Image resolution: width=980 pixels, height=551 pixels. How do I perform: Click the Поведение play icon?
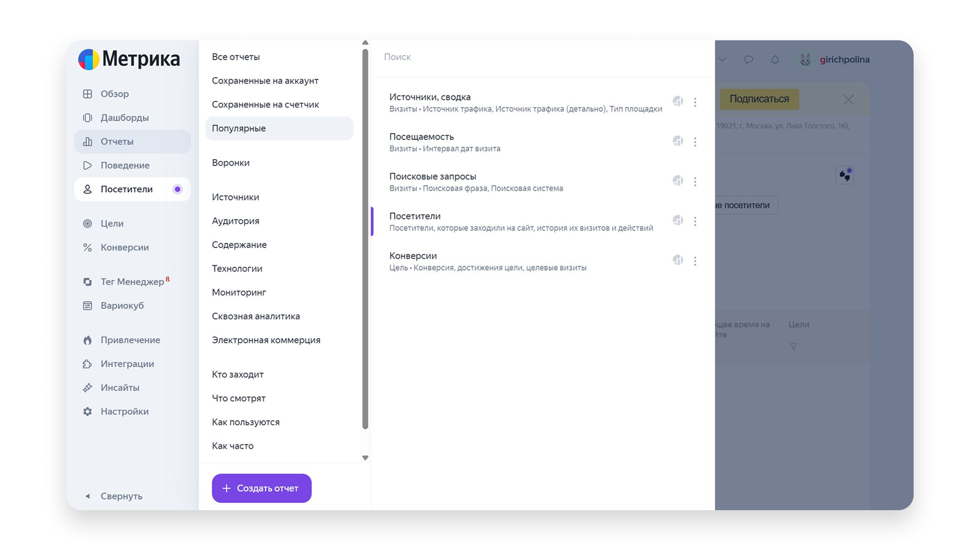pyautogui.click(x=88, y=165)
